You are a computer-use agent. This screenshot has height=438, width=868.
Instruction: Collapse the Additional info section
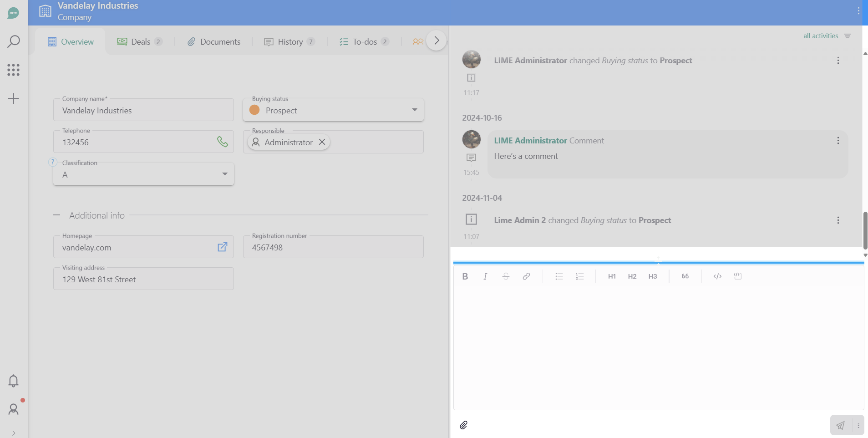57,215
